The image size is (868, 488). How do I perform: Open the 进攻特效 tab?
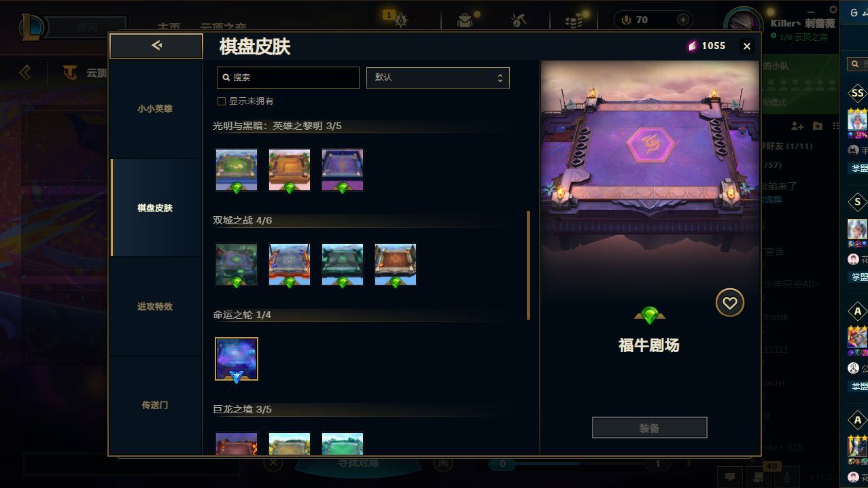point(156,307)
